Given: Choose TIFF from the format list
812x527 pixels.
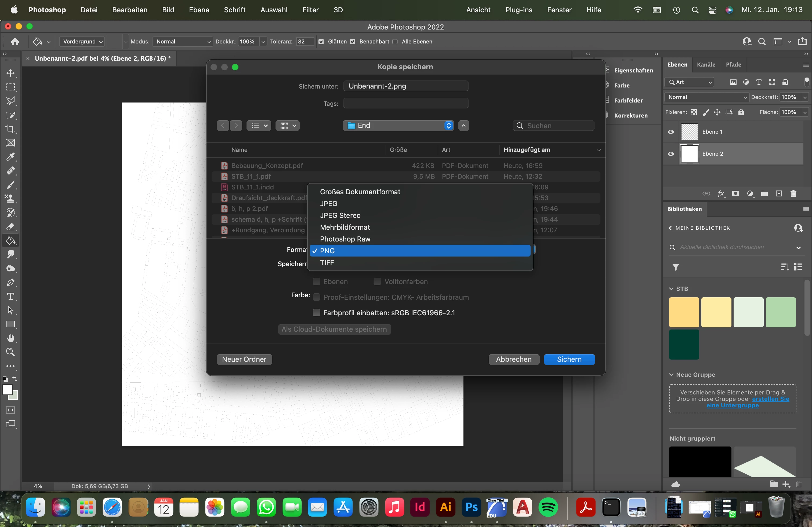Looking at the screenshot, I should (327, 262).
